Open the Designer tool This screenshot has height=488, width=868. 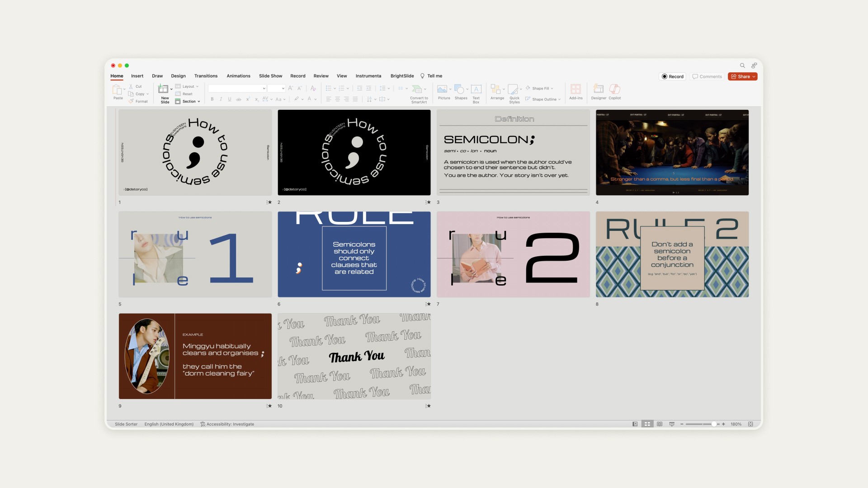pyautogui.click(x=598, y=89)
